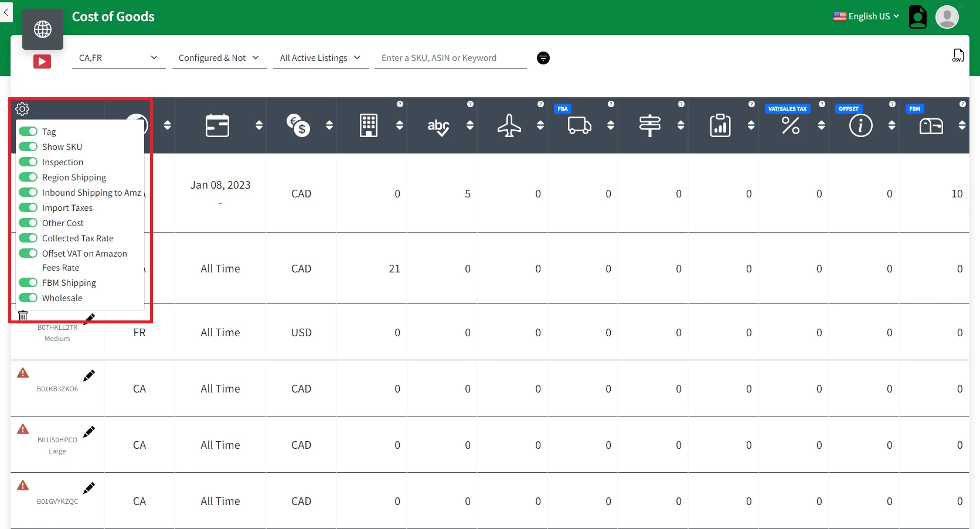Edit the B07HKLL27R row with pencil

pyautogui.click(x=90, y=319)
